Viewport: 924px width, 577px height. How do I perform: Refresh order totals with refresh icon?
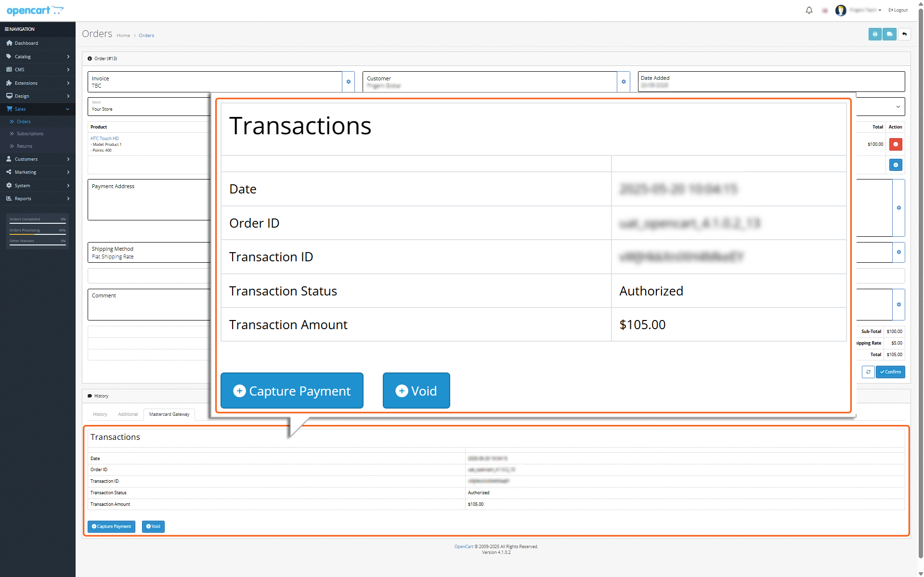point(868,372)
